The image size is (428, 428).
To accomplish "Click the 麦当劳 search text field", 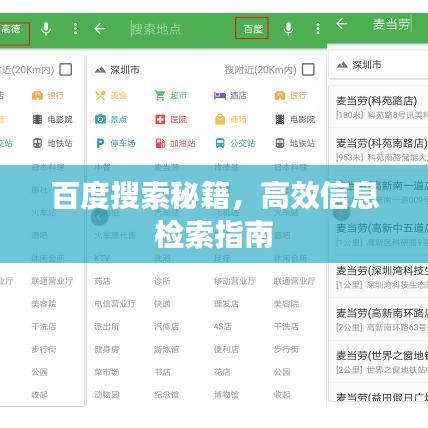I will click(x=391, y=24).
